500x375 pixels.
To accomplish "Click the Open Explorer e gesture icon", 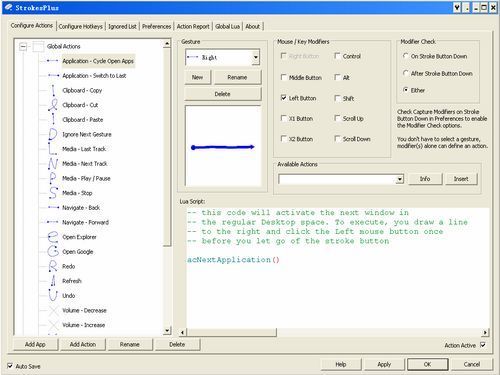I will point(53,237).
